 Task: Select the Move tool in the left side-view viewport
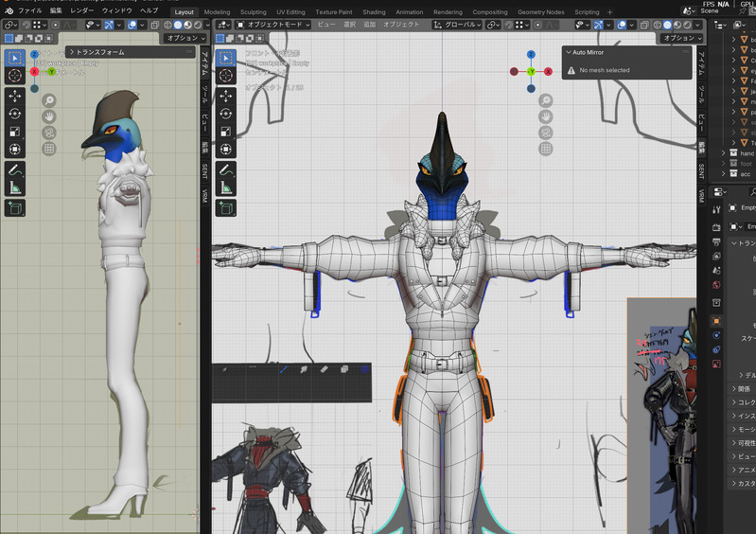tap(15, 96)
